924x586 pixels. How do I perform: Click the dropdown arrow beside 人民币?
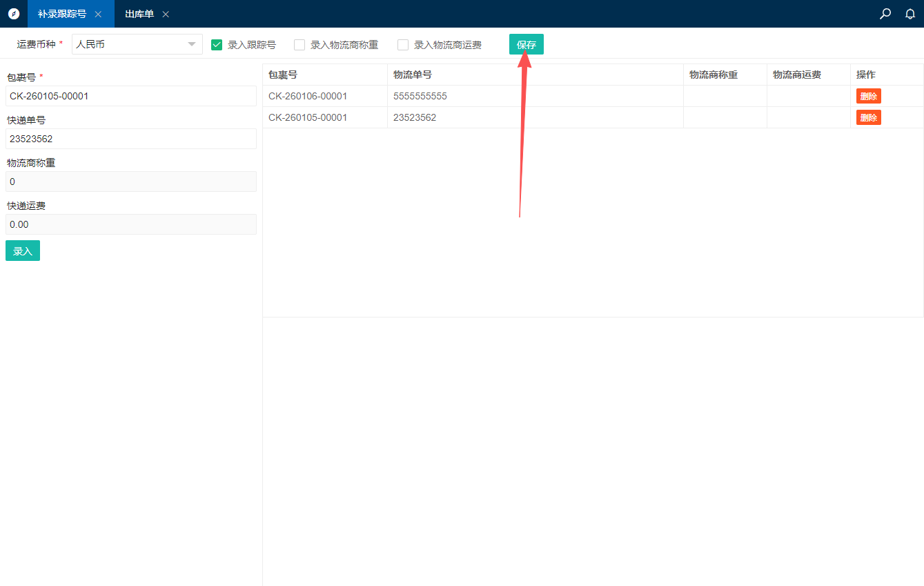tap(192, 45)
